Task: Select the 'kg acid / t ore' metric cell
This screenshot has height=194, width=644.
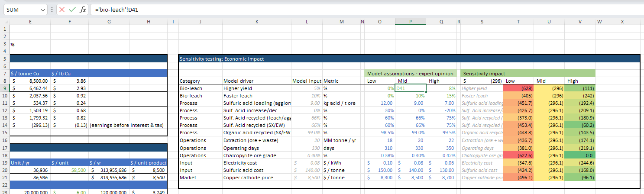Action: (x=341, y=103)
